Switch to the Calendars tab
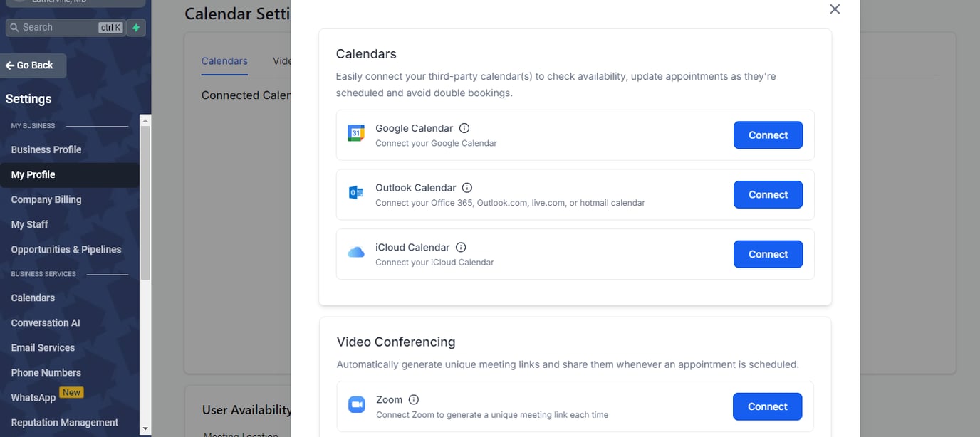The image size is (980, 437). point(224,61)
